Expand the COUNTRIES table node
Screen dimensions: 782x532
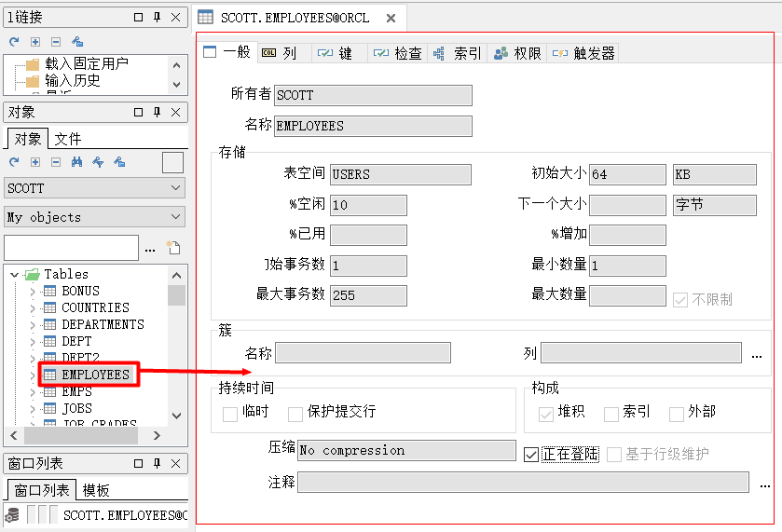coord(33,308)
